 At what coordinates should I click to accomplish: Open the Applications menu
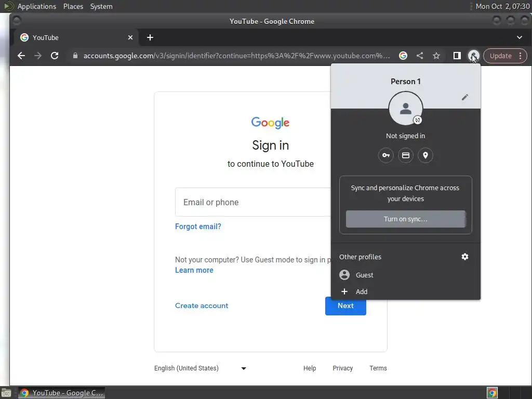[37, 6]
